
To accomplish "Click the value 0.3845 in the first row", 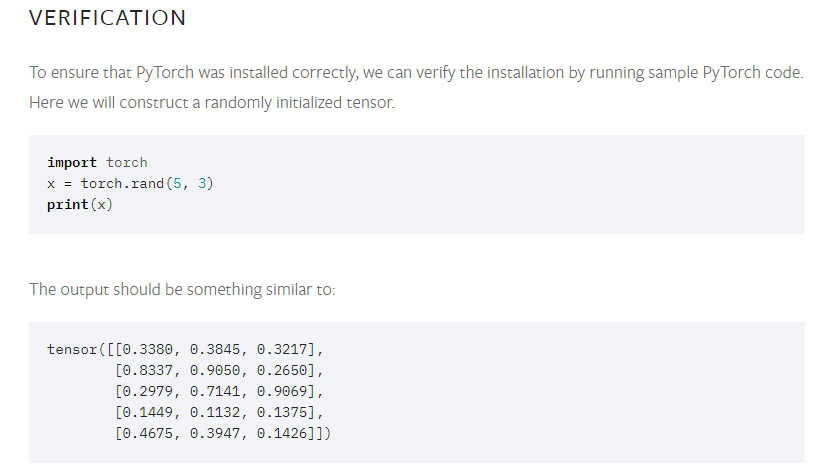I will click(x=215, y=349).
